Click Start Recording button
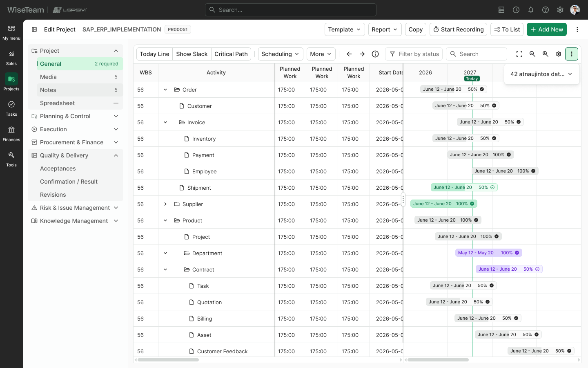Viewport: 588px width, 368px height. pos(458,29)
